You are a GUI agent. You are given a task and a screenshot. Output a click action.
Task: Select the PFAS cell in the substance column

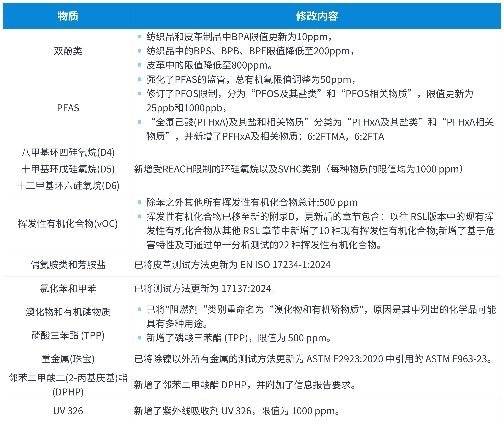68,108
